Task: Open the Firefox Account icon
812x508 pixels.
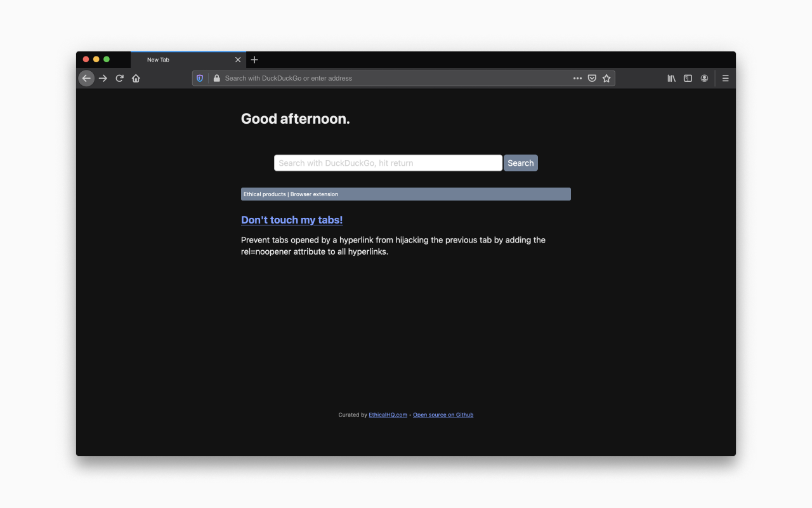Action: [704, 78]
